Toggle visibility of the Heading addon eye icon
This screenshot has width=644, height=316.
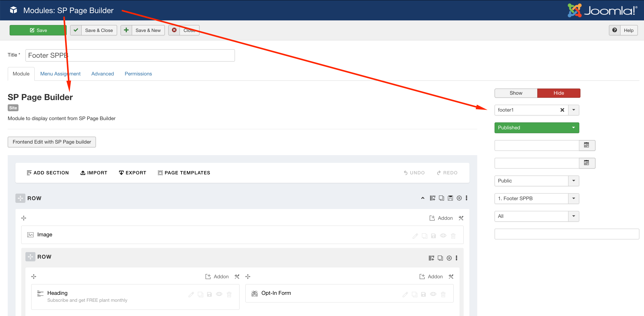tap(219, 294)
